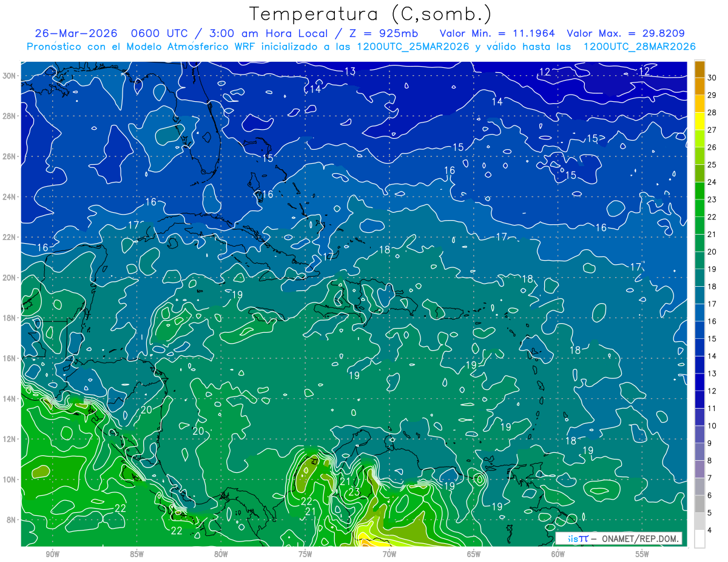Click the yellow swatch beside label 27

pos(699,130)
